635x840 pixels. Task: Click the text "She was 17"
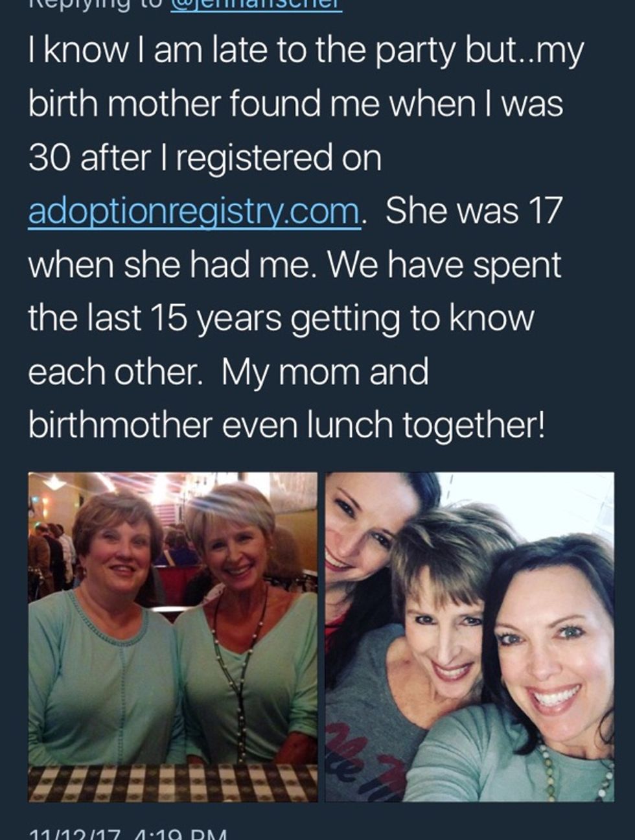click(473, 211)
